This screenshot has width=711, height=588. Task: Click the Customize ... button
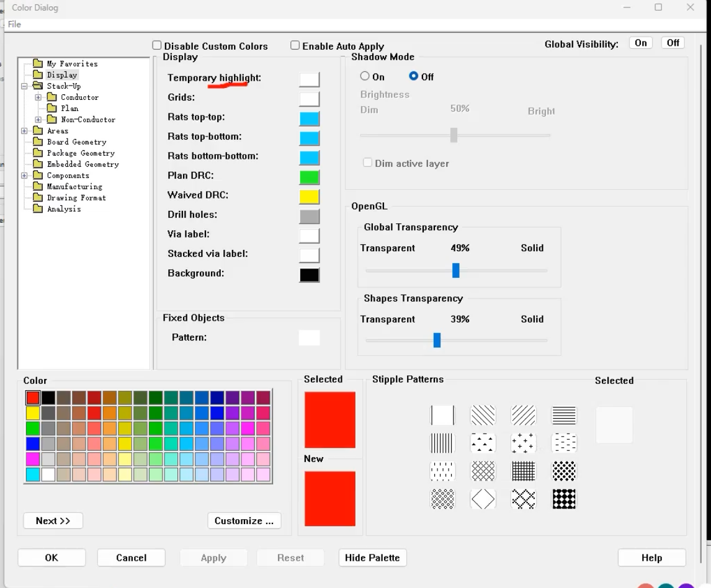click(244, 521)
